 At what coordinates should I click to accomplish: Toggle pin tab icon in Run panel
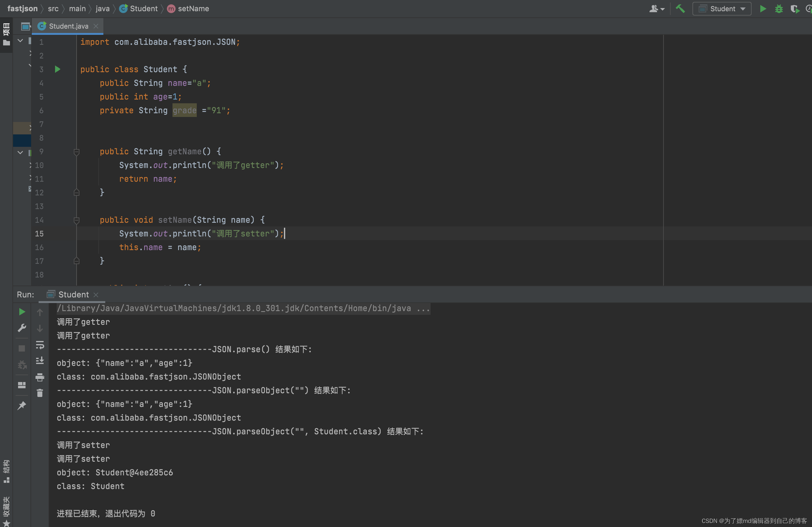click(21, 405)
